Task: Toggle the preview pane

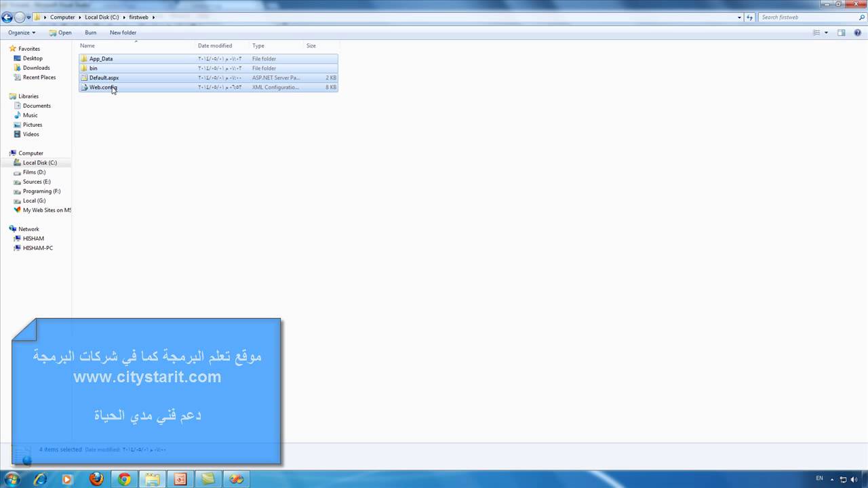Action: point(842,33)
